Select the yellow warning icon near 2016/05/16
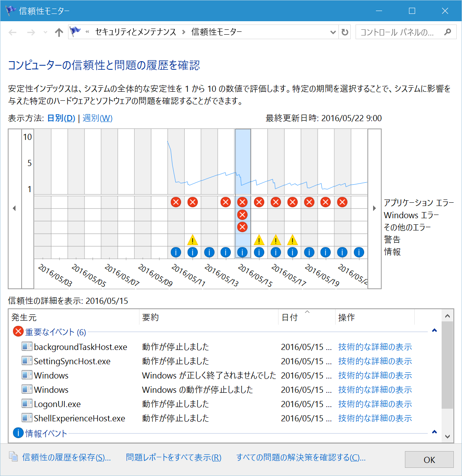 pyautogui.click(x=259, y=240)
